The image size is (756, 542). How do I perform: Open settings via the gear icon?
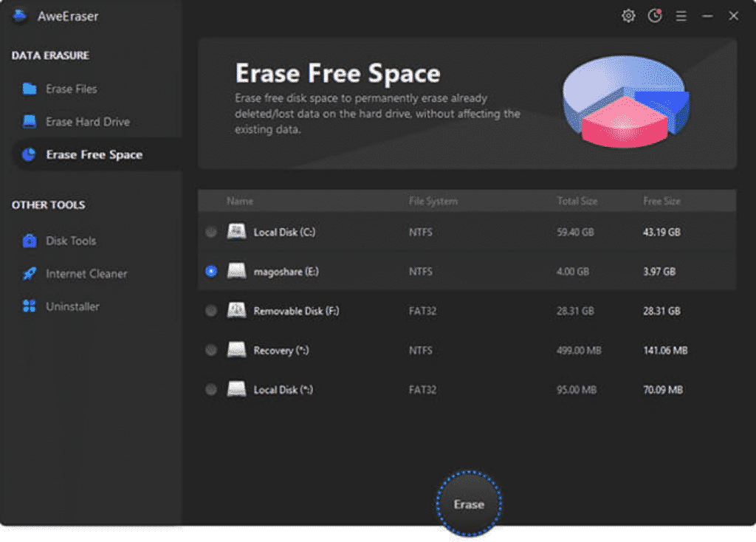coord(628,16)
